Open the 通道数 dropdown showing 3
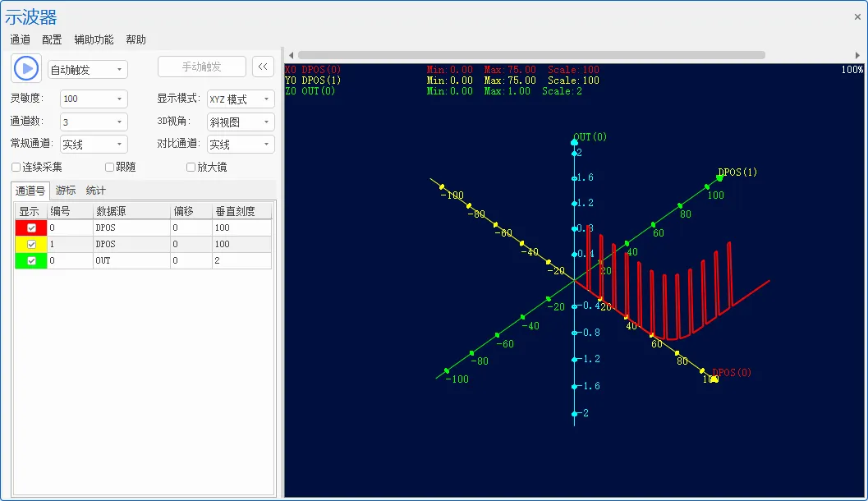868x501 pixels. [94, 122]
